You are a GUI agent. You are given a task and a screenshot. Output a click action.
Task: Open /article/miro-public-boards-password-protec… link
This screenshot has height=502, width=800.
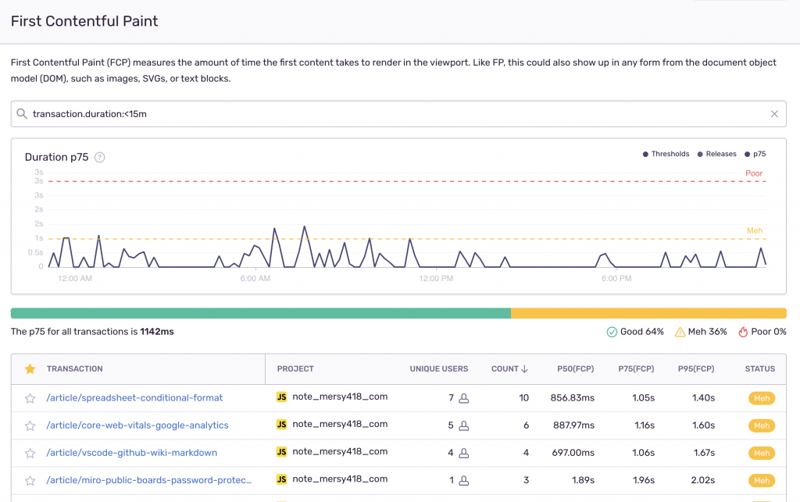(148, 480)
